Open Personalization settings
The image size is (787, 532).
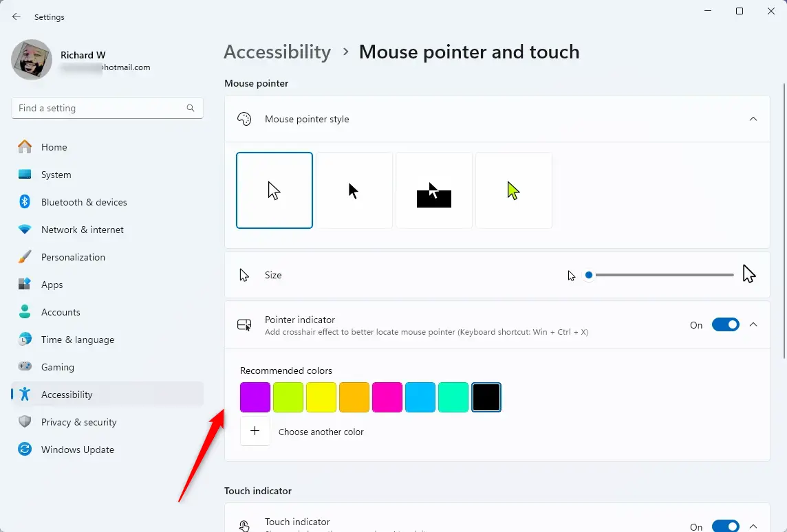107,257
